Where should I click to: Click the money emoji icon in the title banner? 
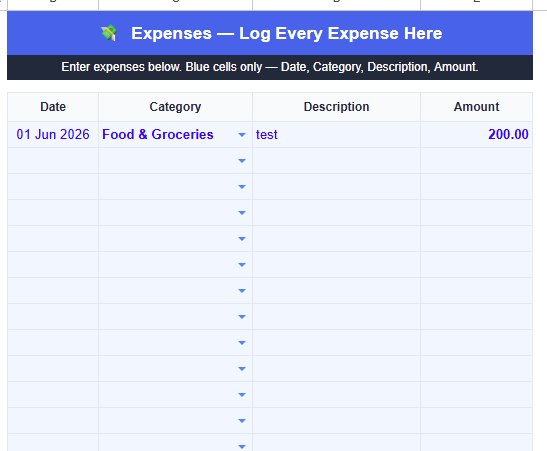click(109, 33)
